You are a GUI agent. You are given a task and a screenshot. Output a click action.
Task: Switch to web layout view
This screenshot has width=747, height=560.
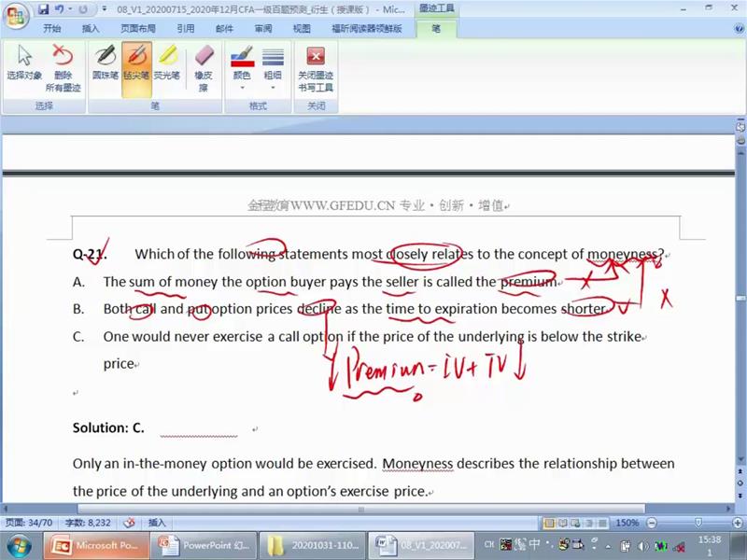click(x=575, y=524)
